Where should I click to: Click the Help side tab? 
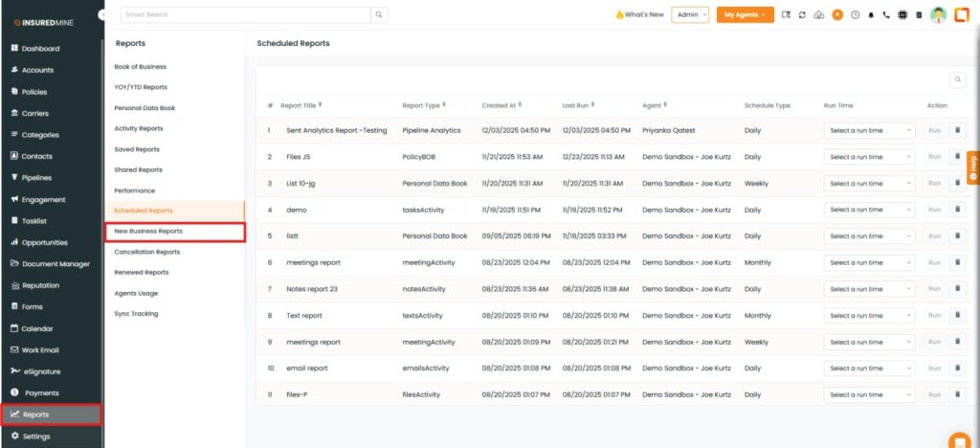click(973, 168)
